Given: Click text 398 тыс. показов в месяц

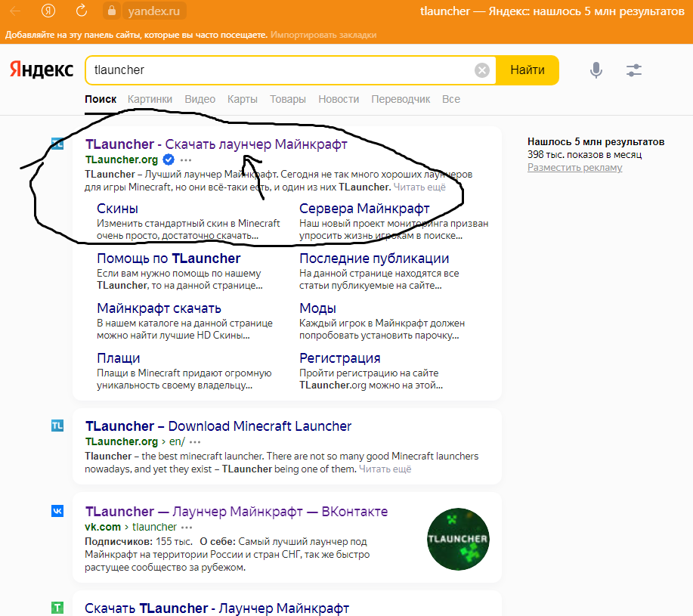Looking at the screenshot, I should pos(584,155).
